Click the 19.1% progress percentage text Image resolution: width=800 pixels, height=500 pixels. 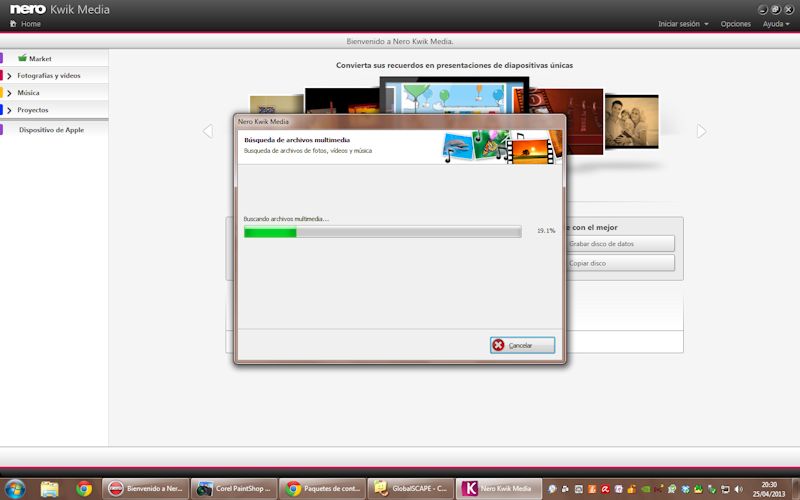pyautogui.click(x=546, y=231)
